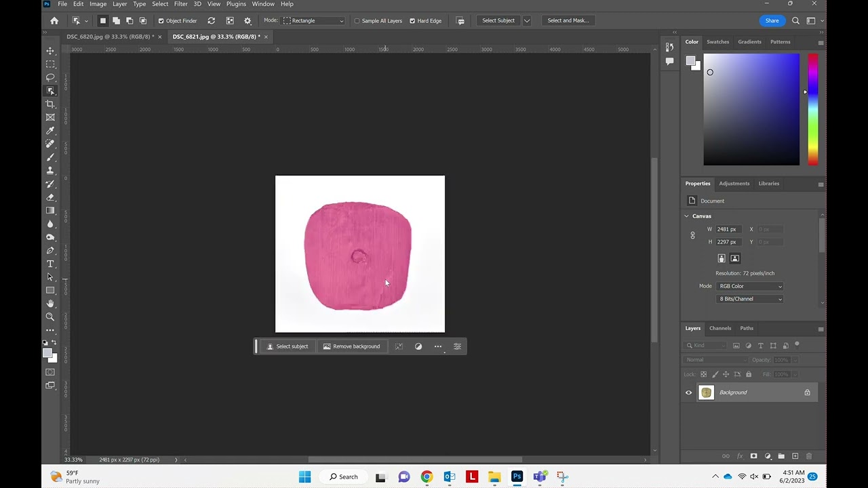Switch to DSC_6820.jpg document tab
Screen dimensions: 868x488
(x=110, y=37)
